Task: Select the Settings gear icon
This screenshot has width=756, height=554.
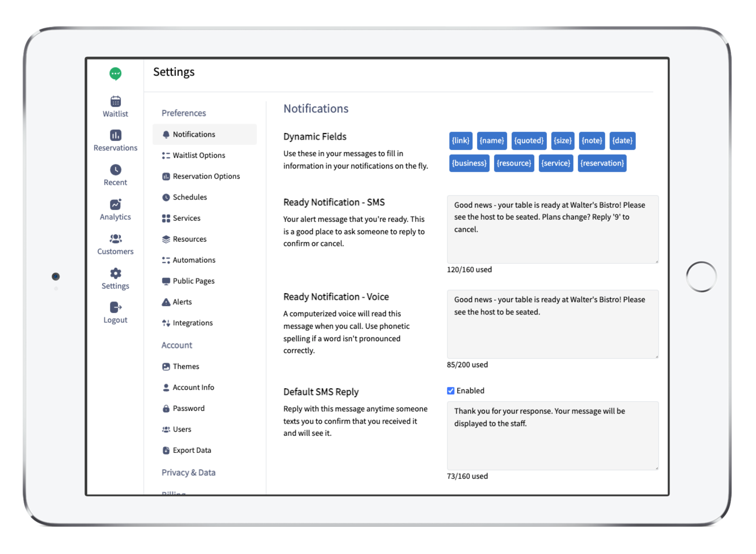Action: (115, 273)
